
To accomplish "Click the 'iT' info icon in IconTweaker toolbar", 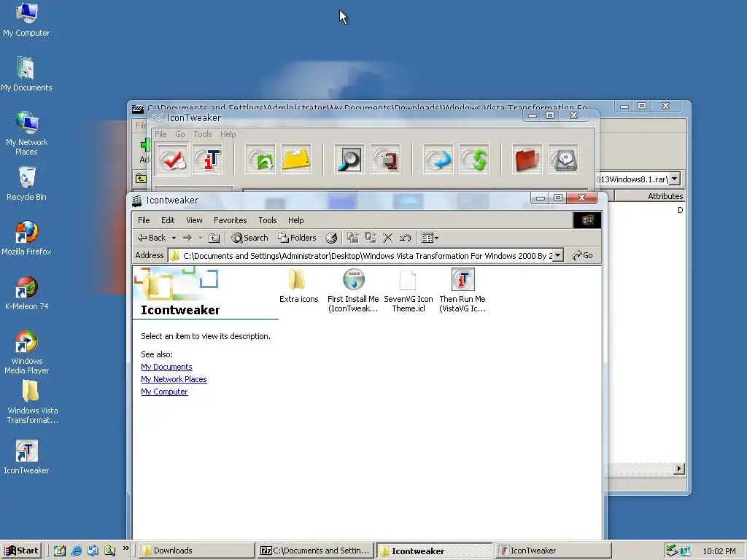I will pyautogui.click(x=208, y=160).
